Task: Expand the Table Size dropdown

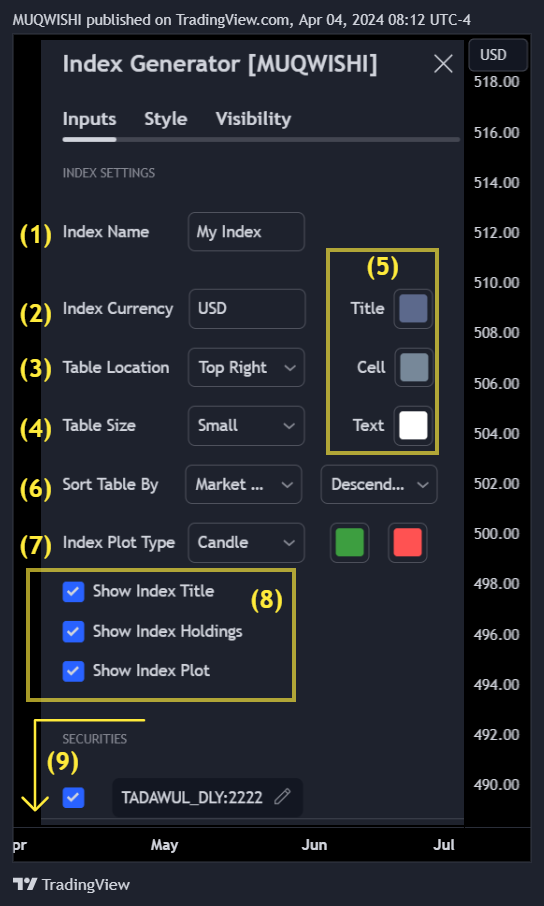Action: point(246,426)
